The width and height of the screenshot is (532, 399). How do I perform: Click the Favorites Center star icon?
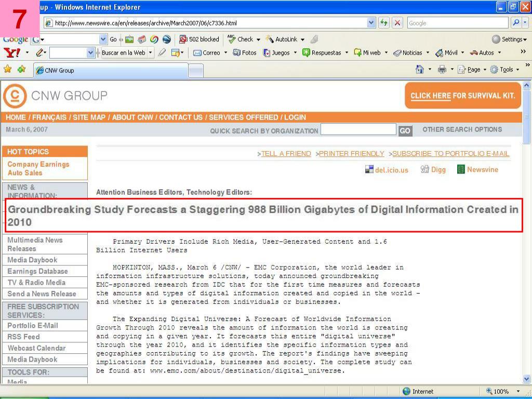click(x=7, y=69)
